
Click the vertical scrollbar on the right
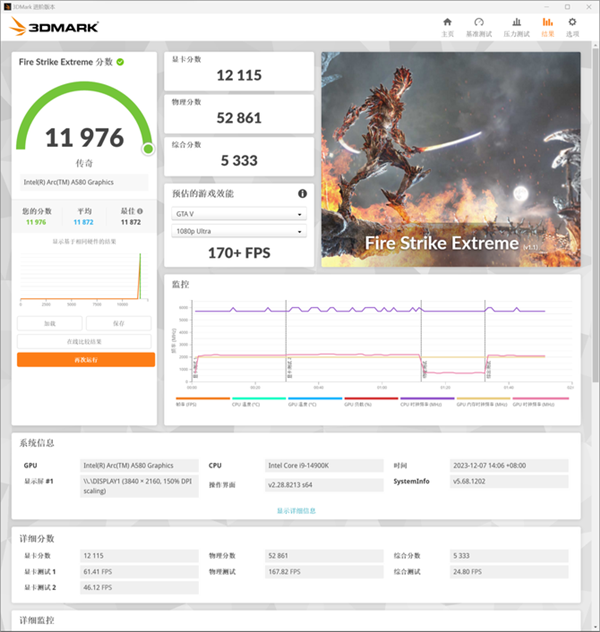pos(595,200)
